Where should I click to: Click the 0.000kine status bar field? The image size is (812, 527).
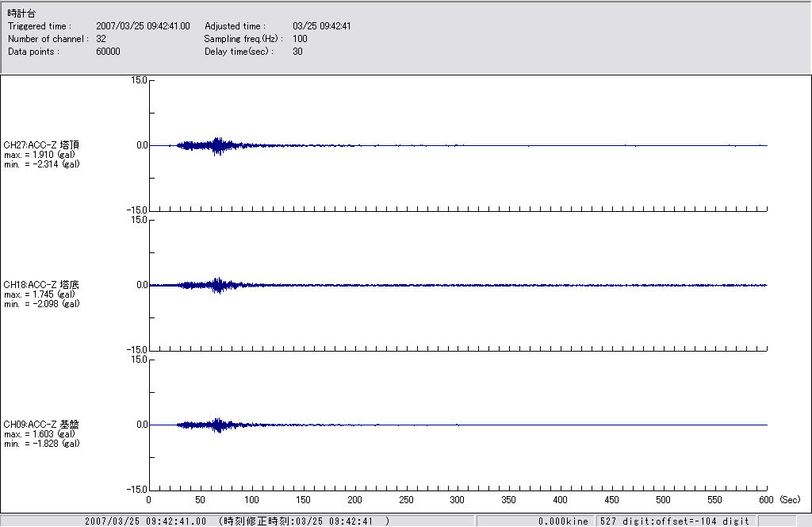point(563,521)
